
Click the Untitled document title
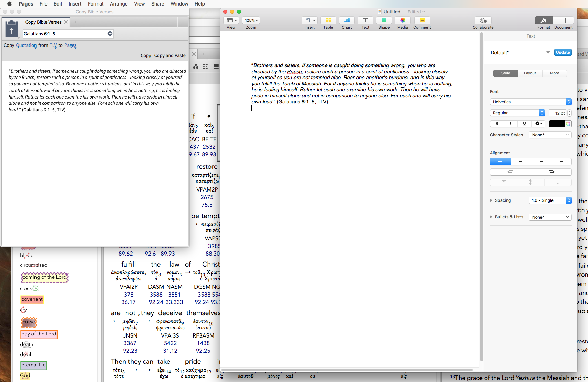[x=392, y=12]
